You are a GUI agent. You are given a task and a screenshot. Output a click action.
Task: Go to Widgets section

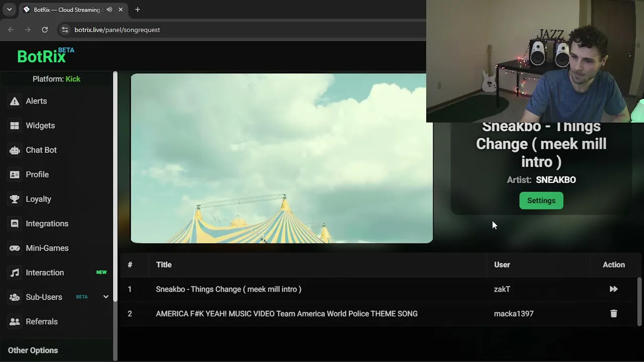[40, 126]
